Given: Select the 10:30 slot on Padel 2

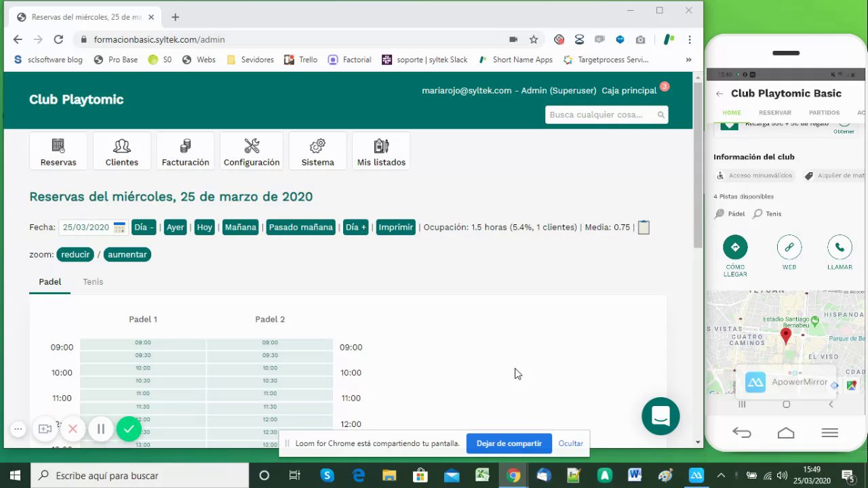Looking at the screenshot, I should coord(270,381).
